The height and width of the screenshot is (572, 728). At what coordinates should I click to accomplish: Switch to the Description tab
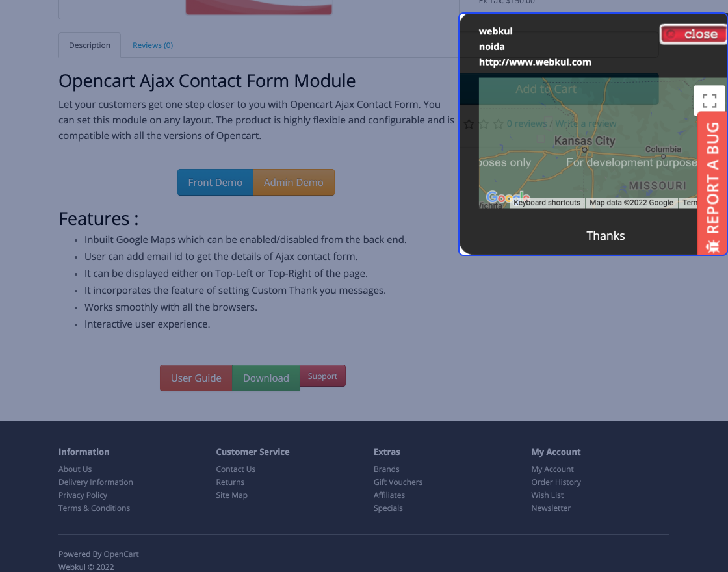(90, 45)
